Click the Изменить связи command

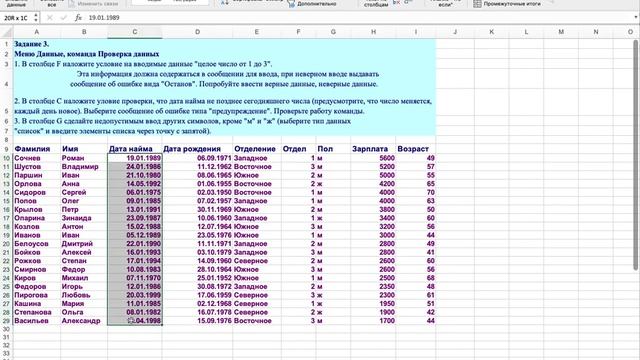93,4
